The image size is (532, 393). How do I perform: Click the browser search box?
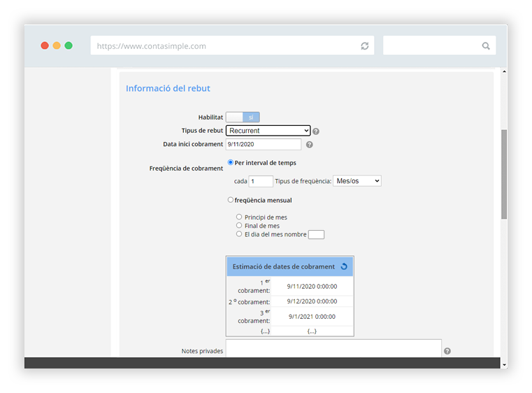click(440, 45)
